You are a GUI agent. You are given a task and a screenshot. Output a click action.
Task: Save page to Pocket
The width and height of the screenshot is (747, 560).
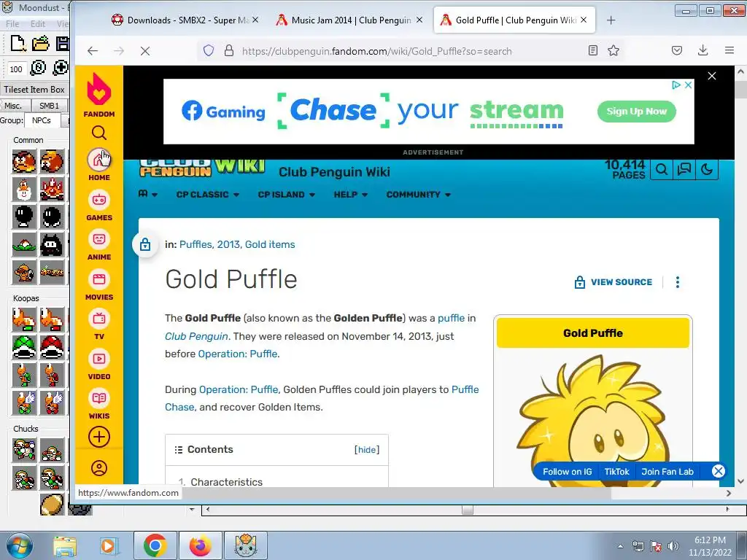[x=677, y=50]
